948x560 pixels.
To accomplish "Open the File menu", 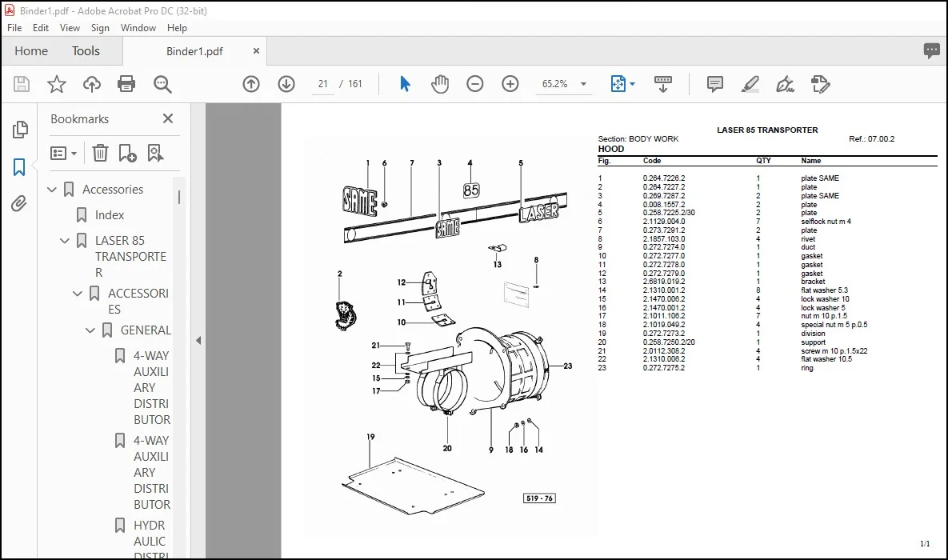I will pos(14,28).
